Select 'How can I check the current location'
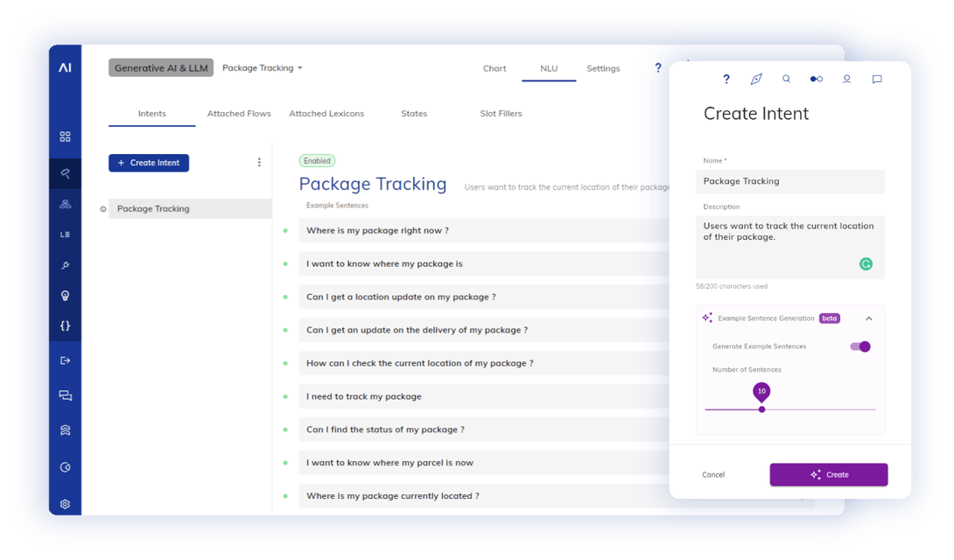This screenshot has height=560, width=954. point(484,364)
